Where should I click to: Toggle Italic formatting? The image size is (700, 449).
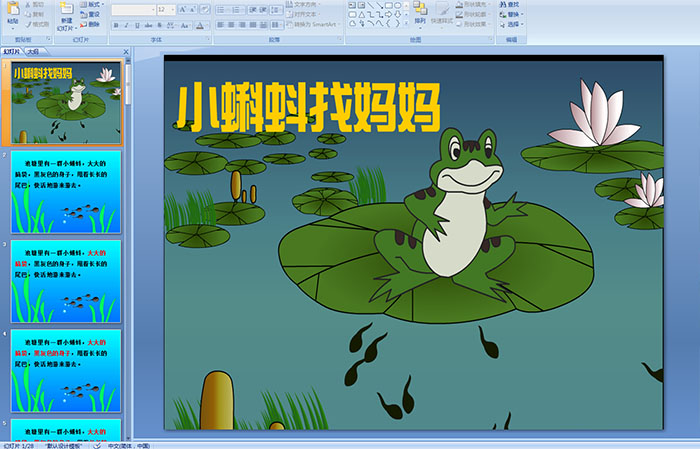126,25
